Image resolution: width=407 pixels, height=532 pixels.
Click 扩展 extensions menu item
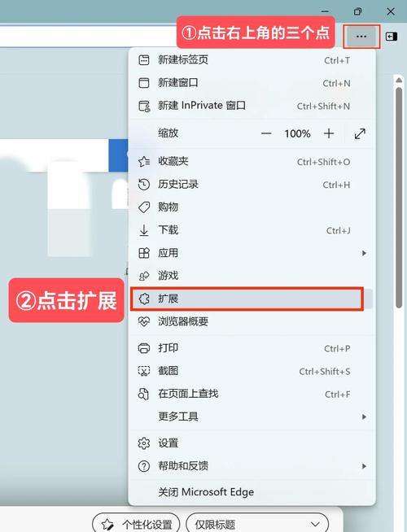click(x=252, y=299)
